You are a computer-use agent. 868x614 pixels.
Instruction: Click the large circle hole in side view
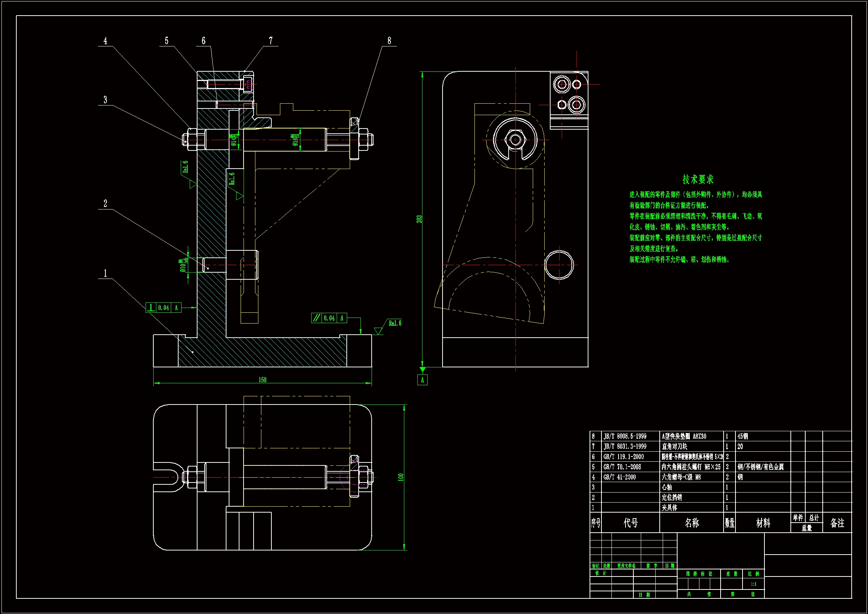(x=559, y=265)
